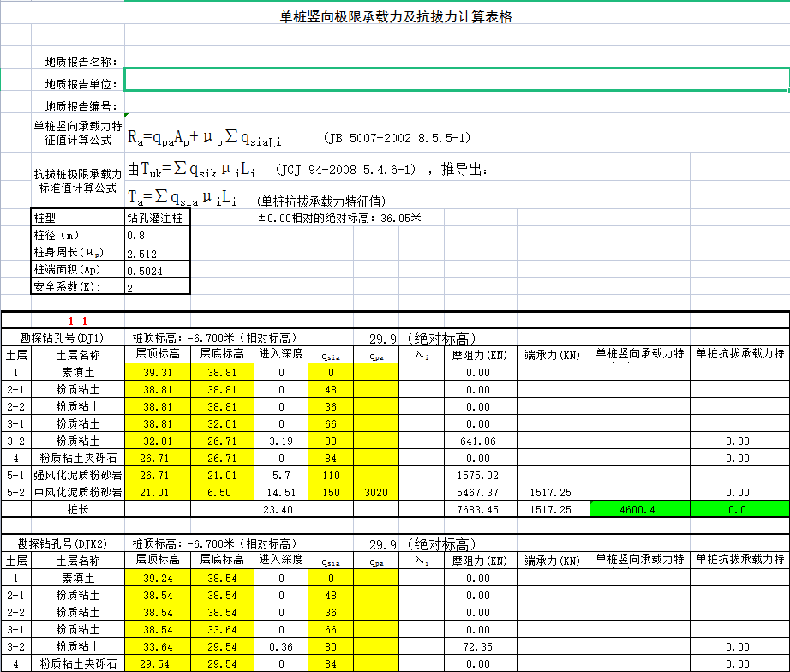Click the 勘探钻孔号(DJ1) cell
The image size is (790, 672).
click(x=63, y=338)
